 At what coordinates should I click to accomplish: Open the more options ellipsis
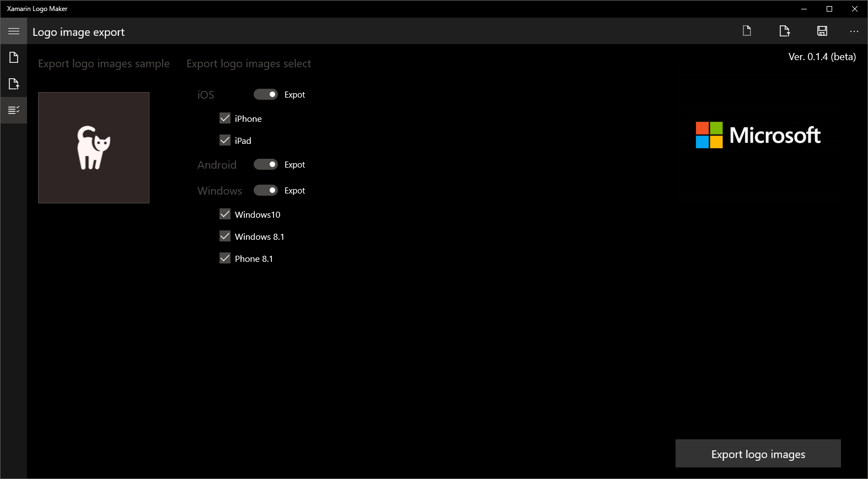[x=854, y=31]
